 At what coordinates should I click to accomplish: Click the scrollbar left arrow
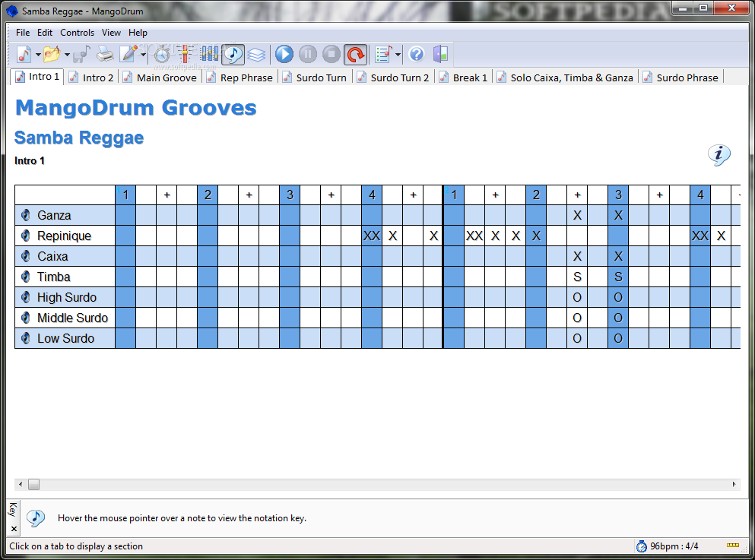coord(21,485)
